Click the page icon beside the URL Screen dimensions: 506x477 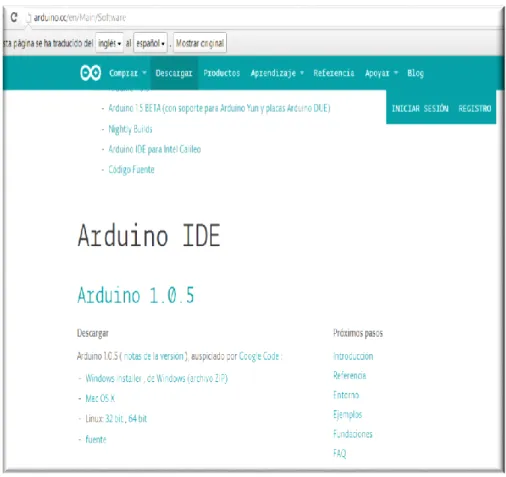click(28, 18)
